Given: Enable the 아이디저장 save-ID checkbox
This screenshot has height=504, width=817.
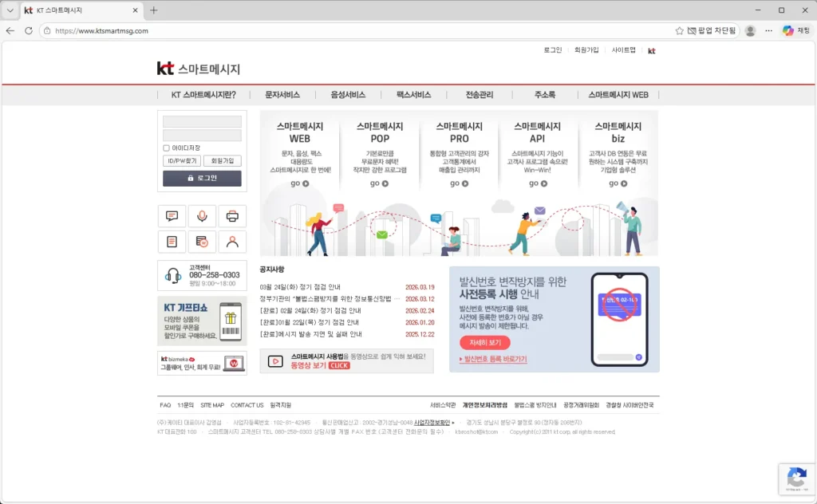Looking at the screenshot, I should click(166, 148).
